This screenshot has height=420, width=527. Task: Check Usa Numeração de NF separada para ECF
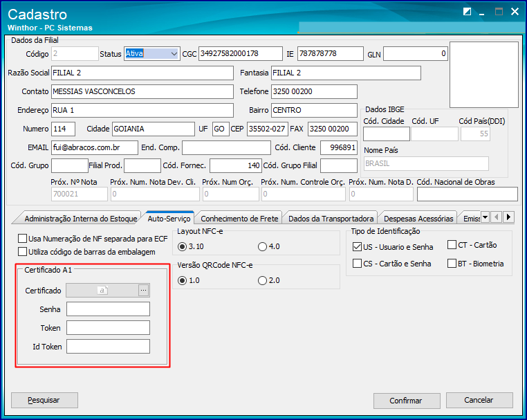tap(23, 239)
